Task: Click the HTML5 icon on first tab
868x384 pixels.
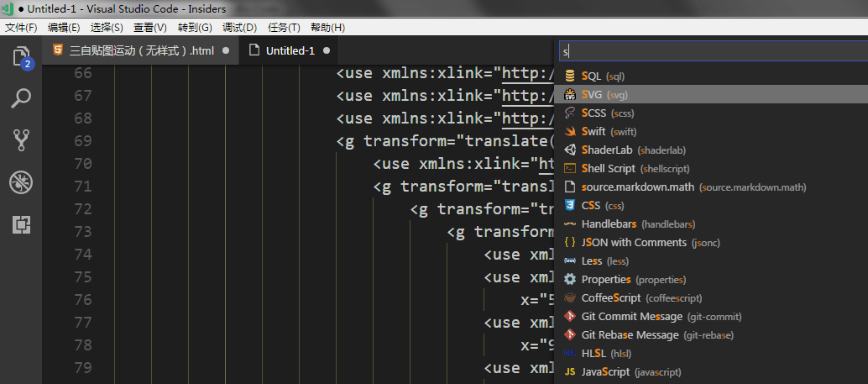Action: pyautogui.click(x=58, y=50)
